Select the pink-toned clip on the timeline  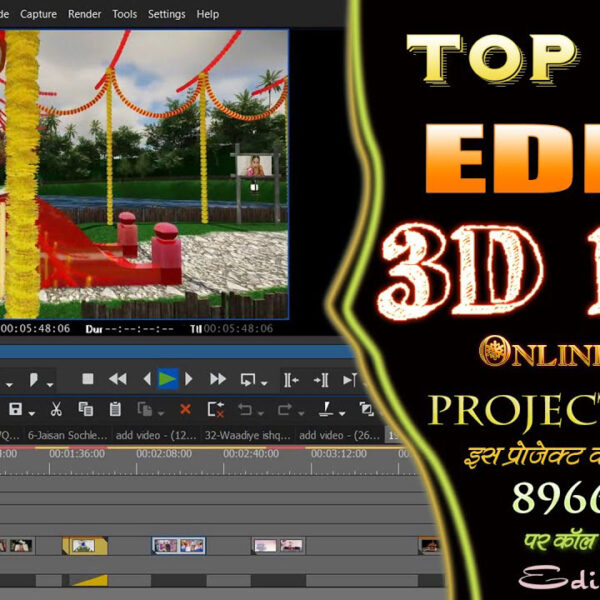tap(278, 546)
